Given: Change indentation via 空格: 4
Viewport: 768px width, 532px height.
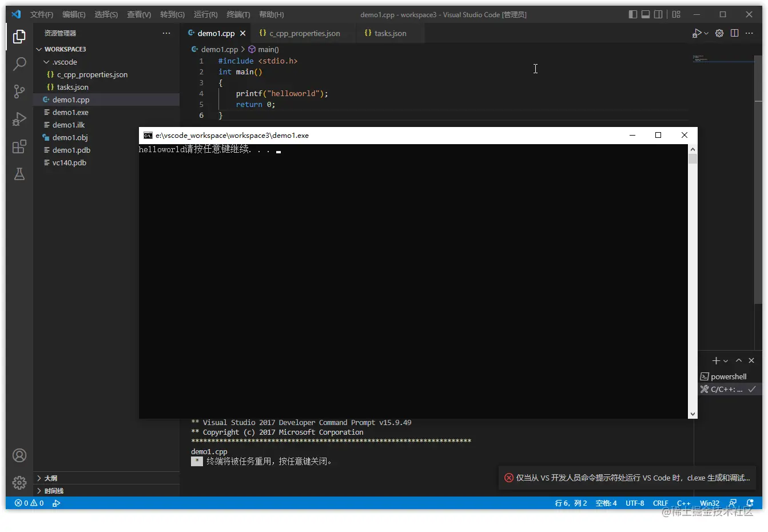Looking at the screenshot, I should [x=606, y=503].
